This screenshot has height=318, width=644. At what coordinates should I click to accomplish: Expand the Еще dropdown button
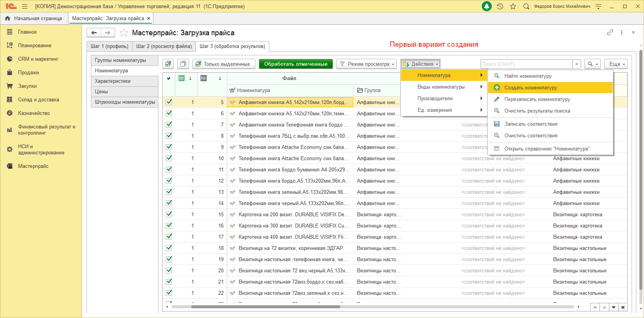(617, 64)
